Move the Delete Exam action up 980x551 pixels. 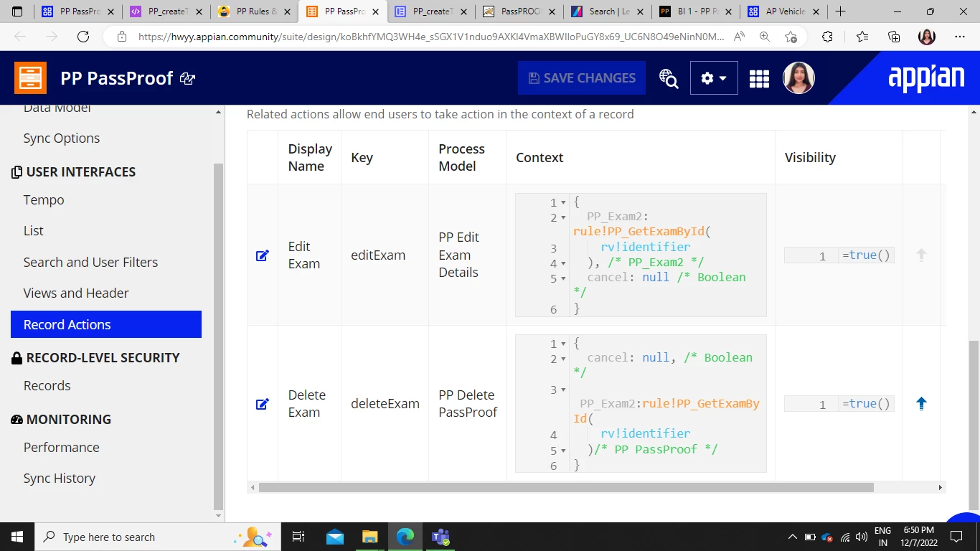tap(922, 403)
